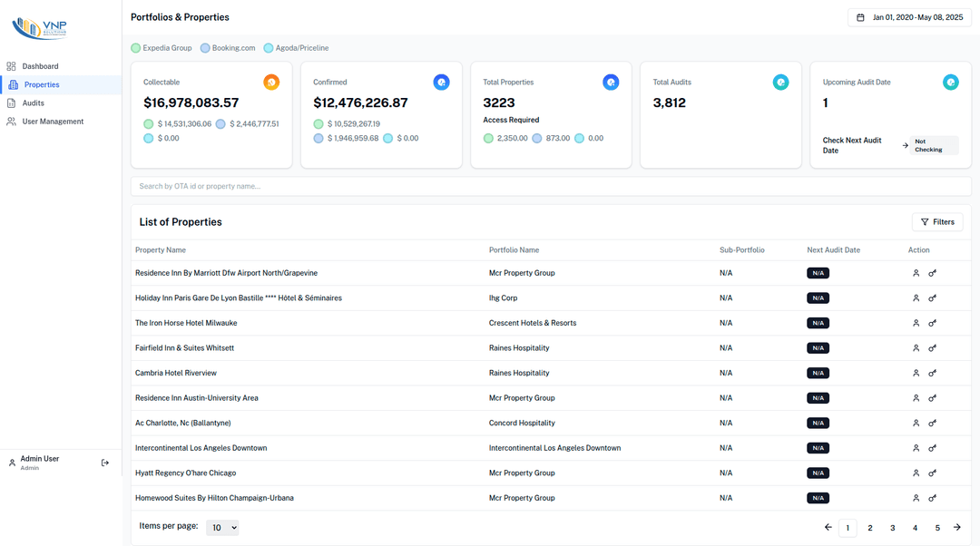The width and height of the screenshot is (980, 546).
Task: Click key icon for Cambria Hotel Riverview row
Action: 933,373
